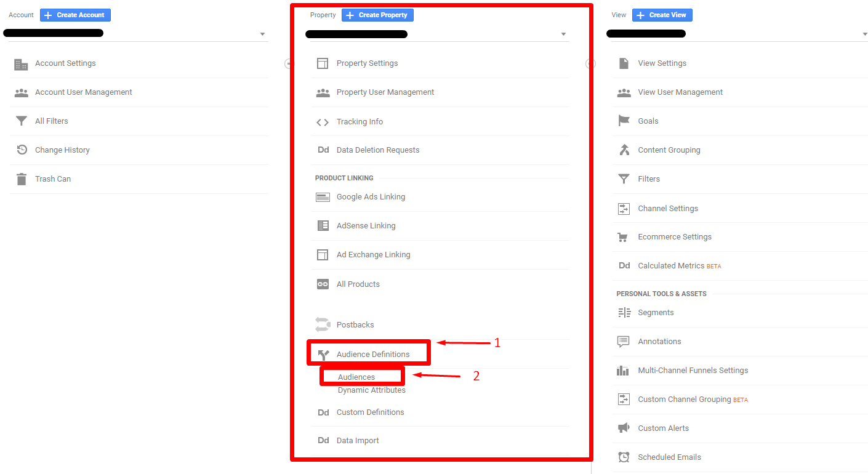
Task: Collapse the Audience Definitions section
Action: coord(372,354)
